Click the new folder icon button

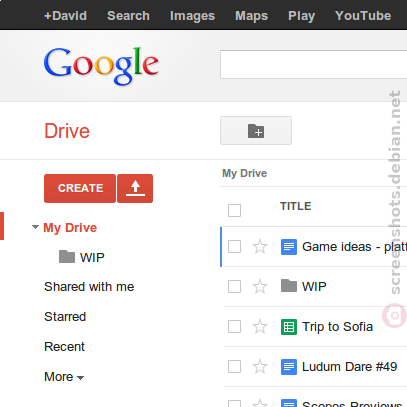256,131
